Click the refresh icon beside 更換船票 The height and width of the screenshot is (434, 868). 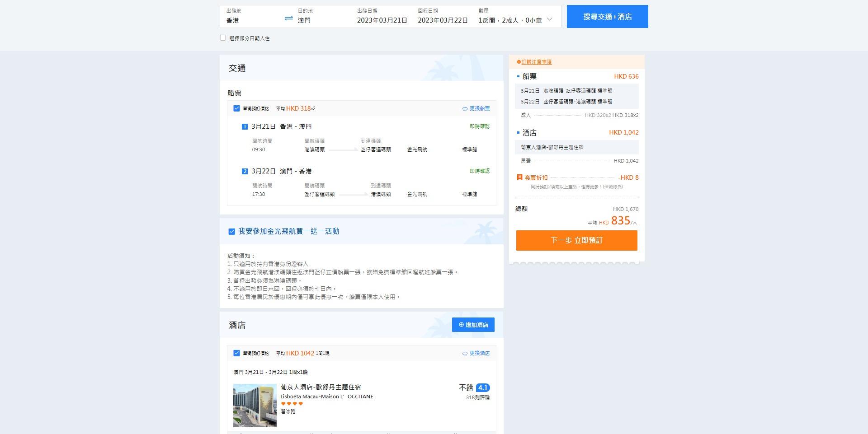point(465,109)
